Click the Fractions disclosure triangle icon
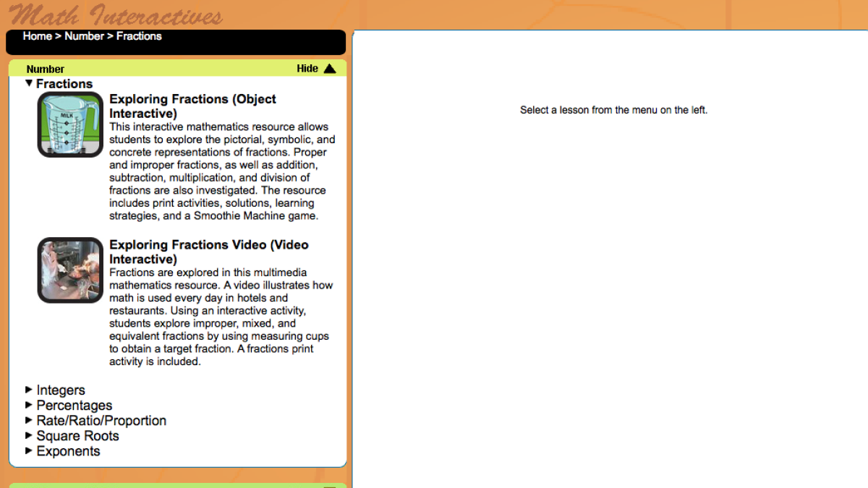This screenshot has width=868, height=488. (x=29, y=83)
